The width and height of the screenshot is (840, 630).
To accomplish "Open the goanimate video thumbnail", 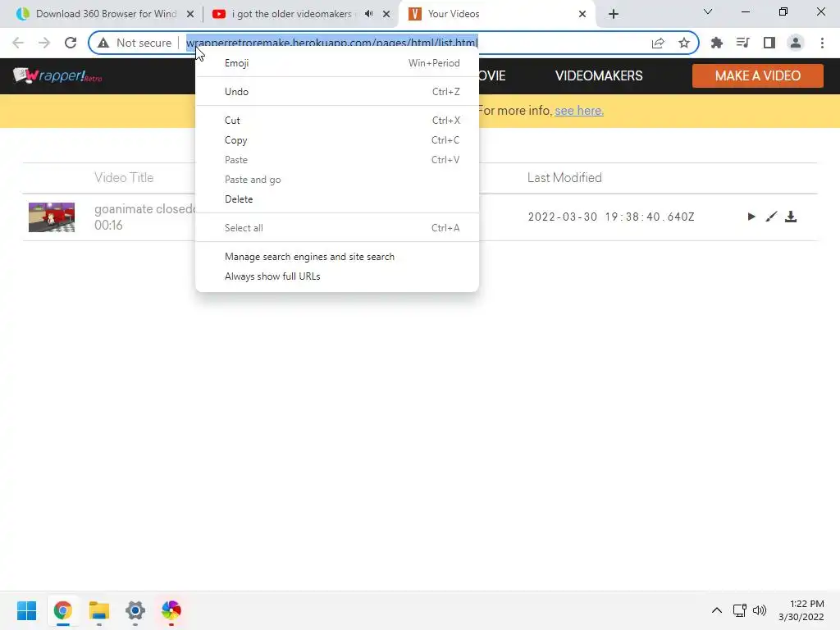I will (x=52, y=217).
